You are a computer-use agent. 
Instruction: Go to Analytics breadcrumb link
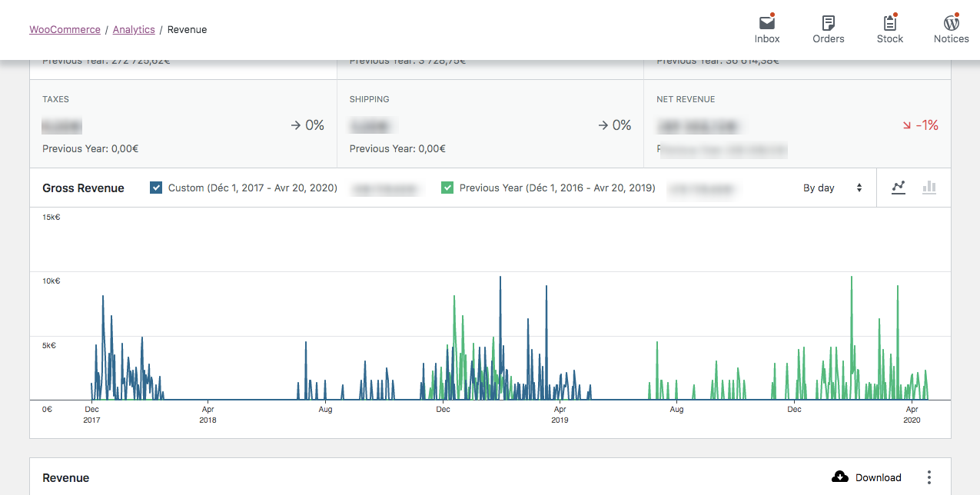tap(134, 29)
